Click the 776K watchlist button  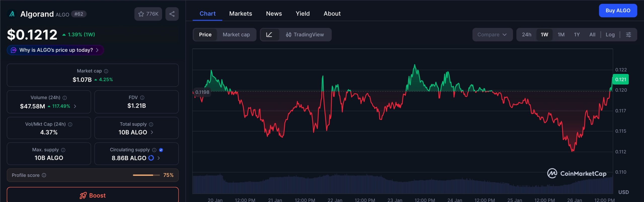148,14
